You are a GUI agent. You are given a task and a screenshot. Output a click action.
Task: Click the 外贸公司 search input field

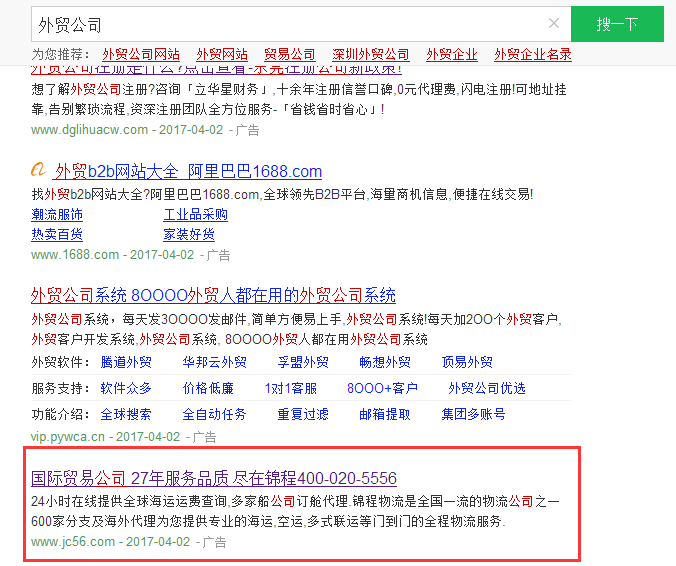click(x=280, y=24)
